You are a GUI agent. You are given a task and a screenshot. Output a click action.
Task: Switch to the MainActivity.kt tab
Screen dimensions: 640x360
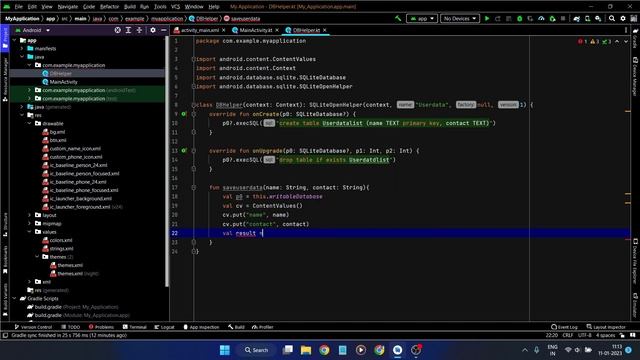tap(256, 30)
